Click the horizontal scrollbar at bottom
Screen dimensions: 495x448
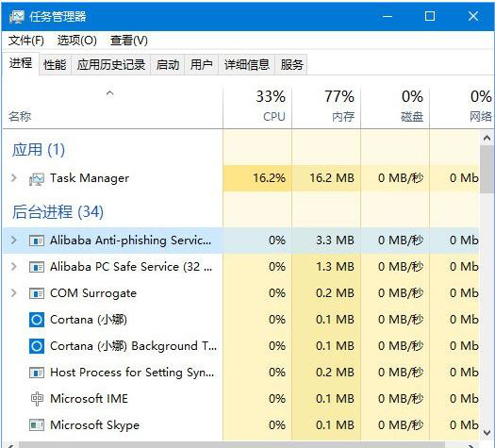tap(232, 445)
